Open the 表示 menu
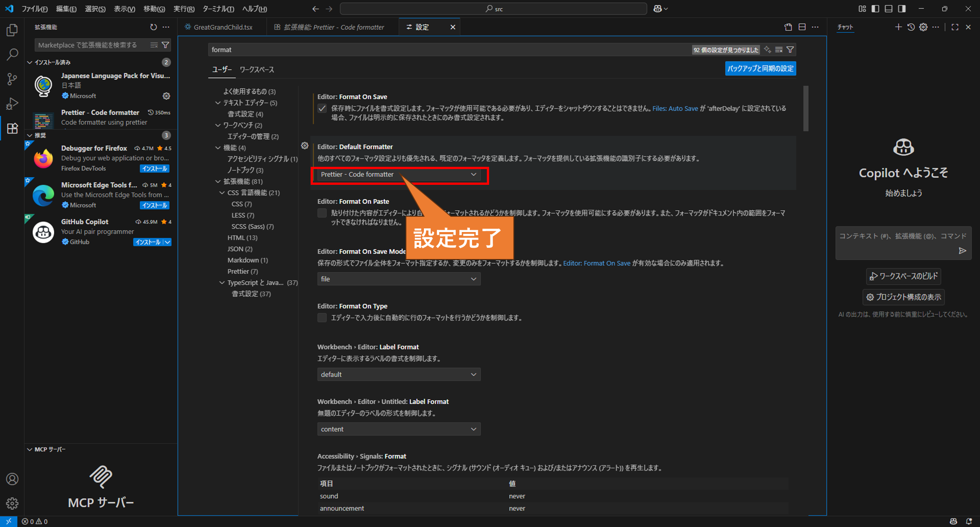980x527 pixels. pyautogui.click(x=125, y=9)
